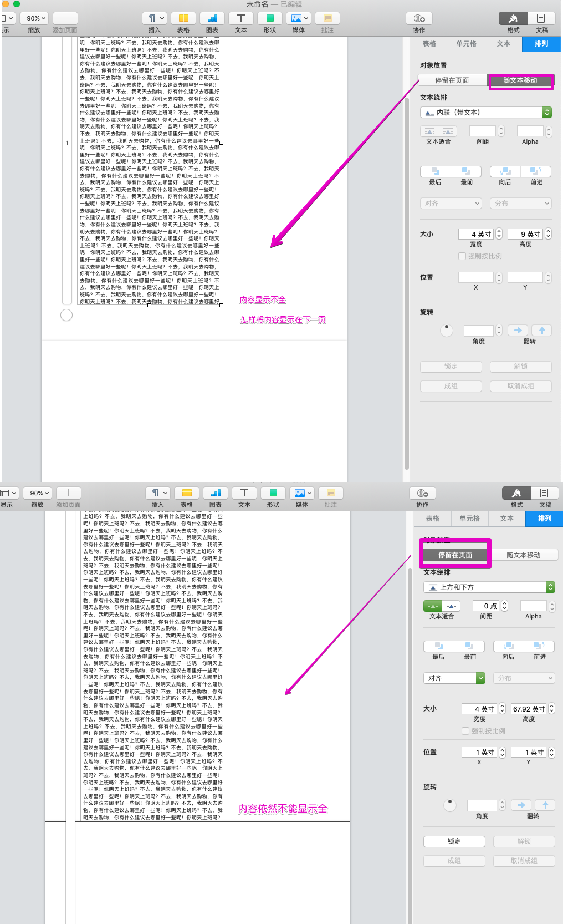Open the 内联（带文本）text wrap dropdown
The width and height of the screenshot is (563, 924).
point(485,113)
